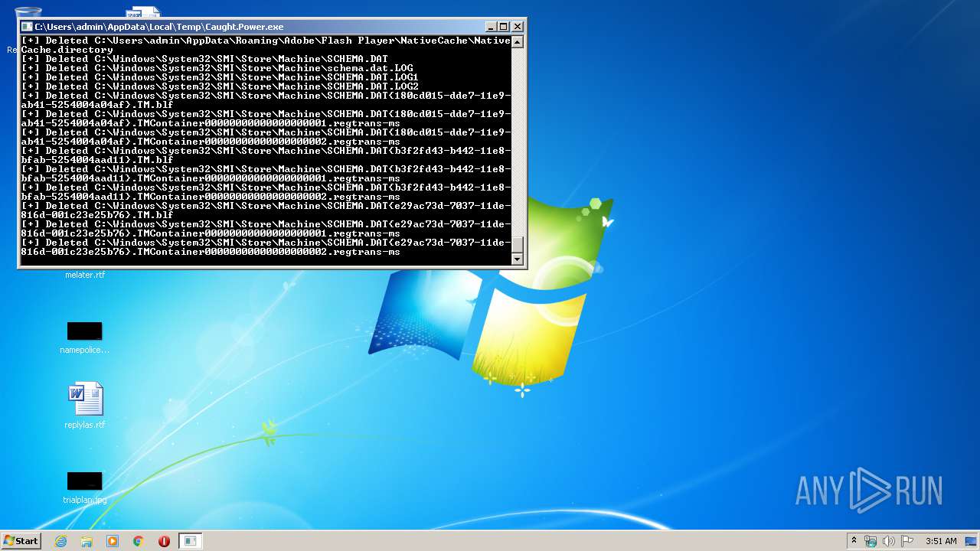Select the trialplan.jpg desktop image icon

point(84,481)
